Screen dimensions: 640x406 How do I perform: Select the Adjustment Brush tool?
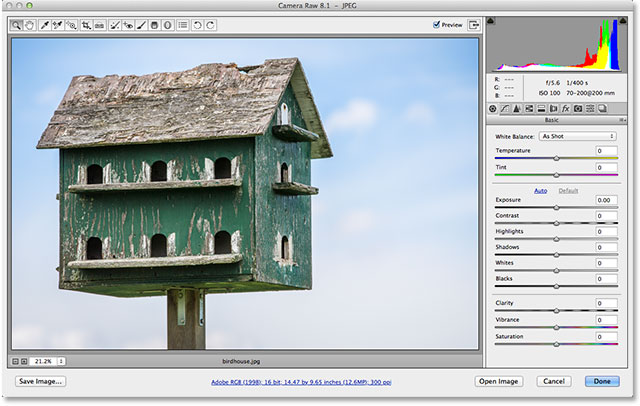[141, 25]
